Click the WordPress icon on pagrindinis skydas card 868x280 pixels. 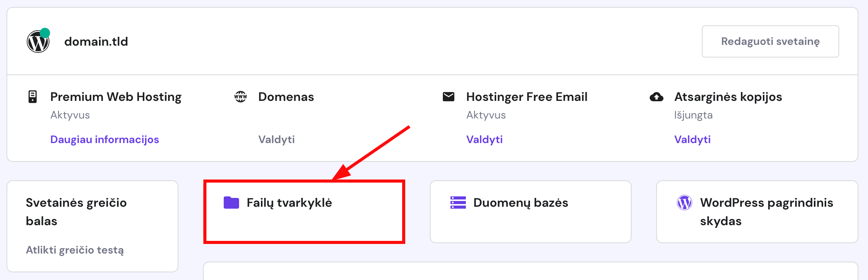coord(685,203)
